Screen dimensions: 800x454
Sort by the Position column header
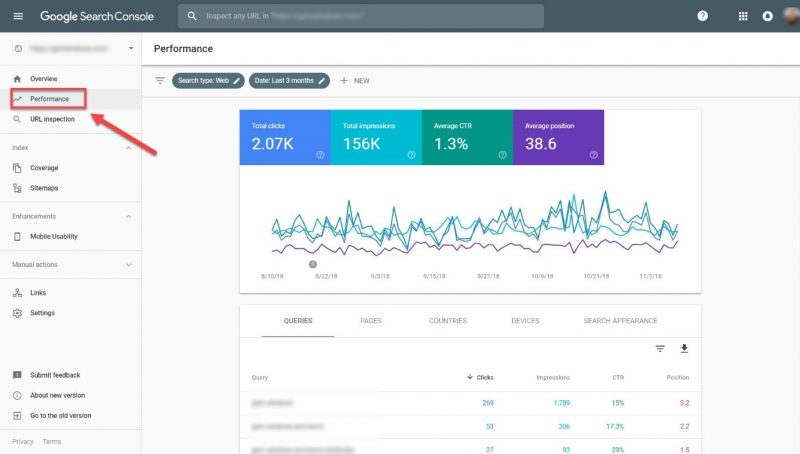pyautogui.click(x=678, y=377)
